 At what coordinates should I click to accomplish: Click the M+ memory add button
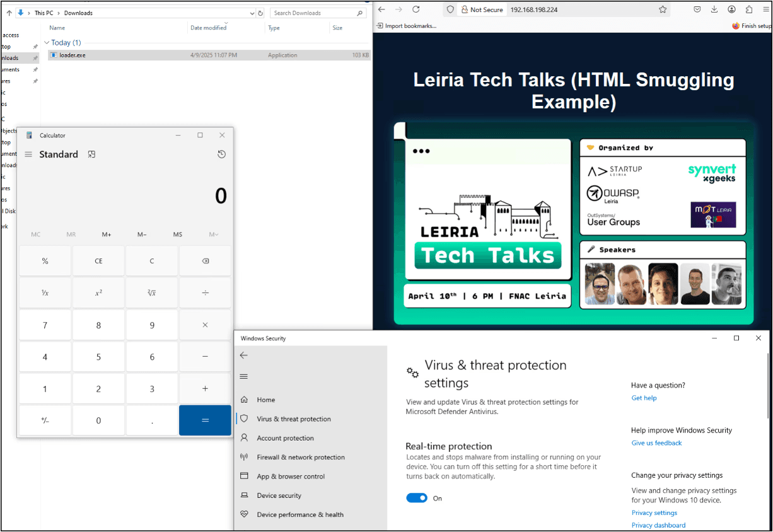tap(107, 234)
